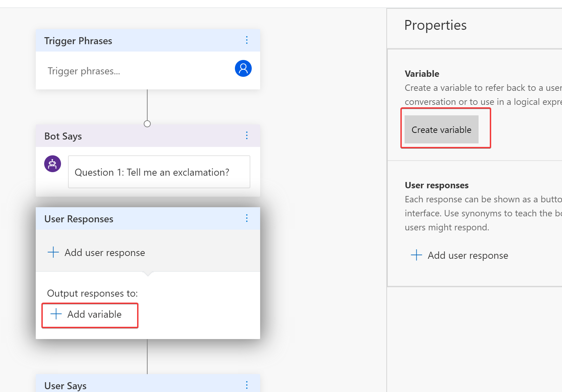Select the User Says node title

[x=65, y=385]
